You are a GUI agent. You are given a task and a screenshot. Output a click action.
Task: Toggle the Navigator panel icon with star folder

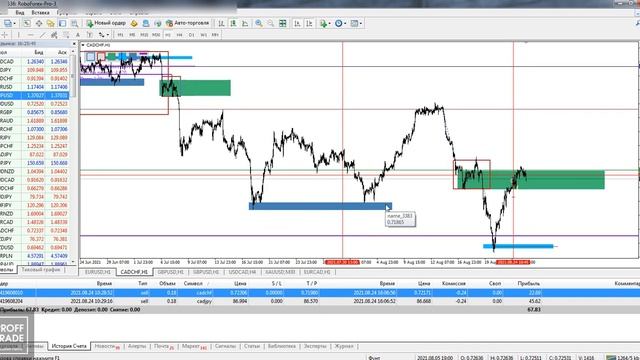tap(51, 24)
